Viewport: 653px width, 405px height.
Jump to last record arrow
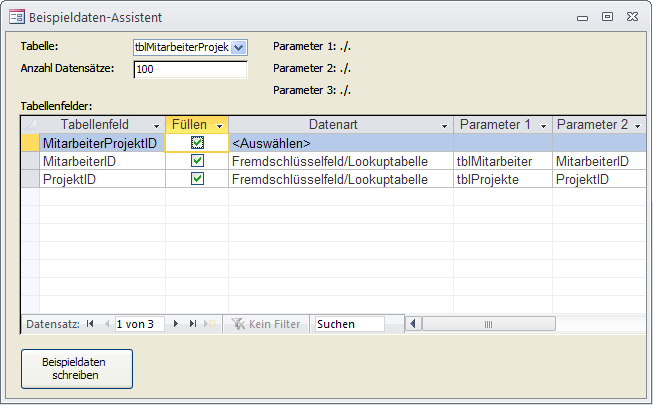(x=193, y=324)
